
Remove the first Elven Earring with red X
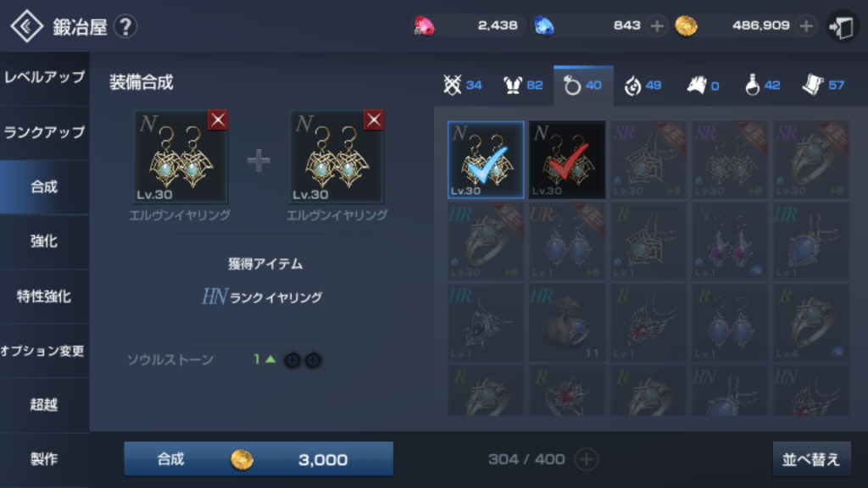click(218, 119)
